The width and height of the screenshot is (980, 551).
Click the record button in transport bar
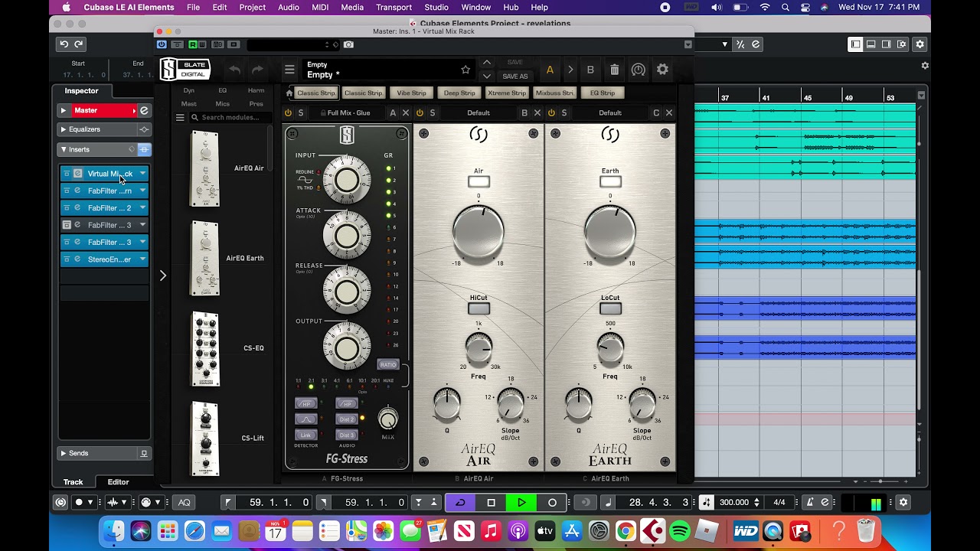click(552, 503)
